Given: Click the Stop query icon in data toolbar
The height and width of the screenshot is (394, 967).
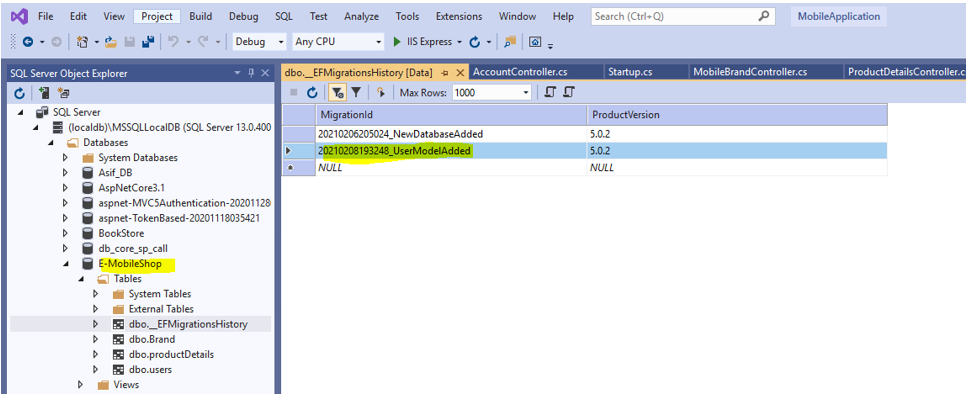Looking at the screenshot, I should click(x=294, y=92).
